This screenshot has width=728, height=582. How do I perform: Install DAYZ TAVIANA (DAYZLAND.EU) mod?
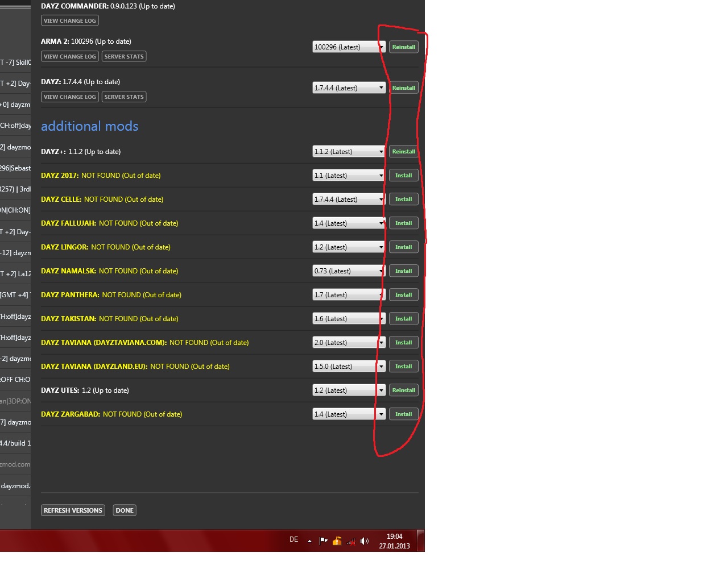[404, 367]
